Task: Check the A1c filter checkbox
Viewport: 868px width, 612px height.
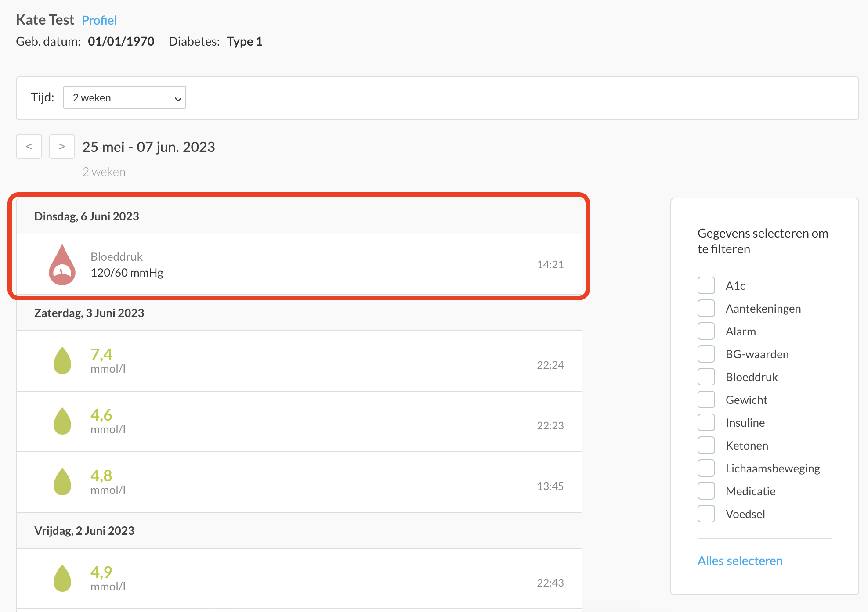Action: tap(706, 285)
